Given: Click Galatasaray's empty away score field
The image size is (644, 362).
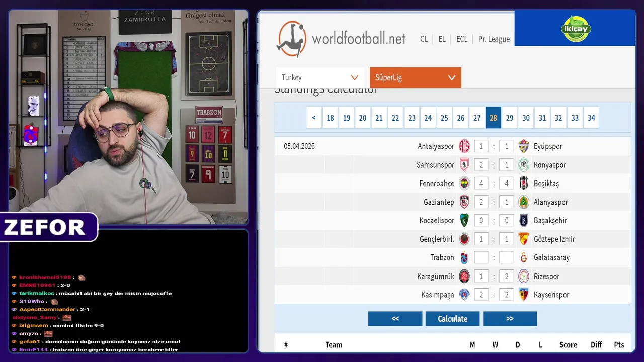Looking at the screenshot, I should coord(507,257).
